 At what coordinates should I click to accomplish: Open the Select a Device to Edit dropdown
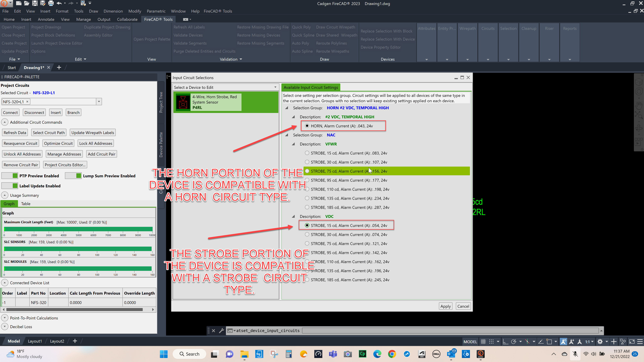tap(275, 87)
